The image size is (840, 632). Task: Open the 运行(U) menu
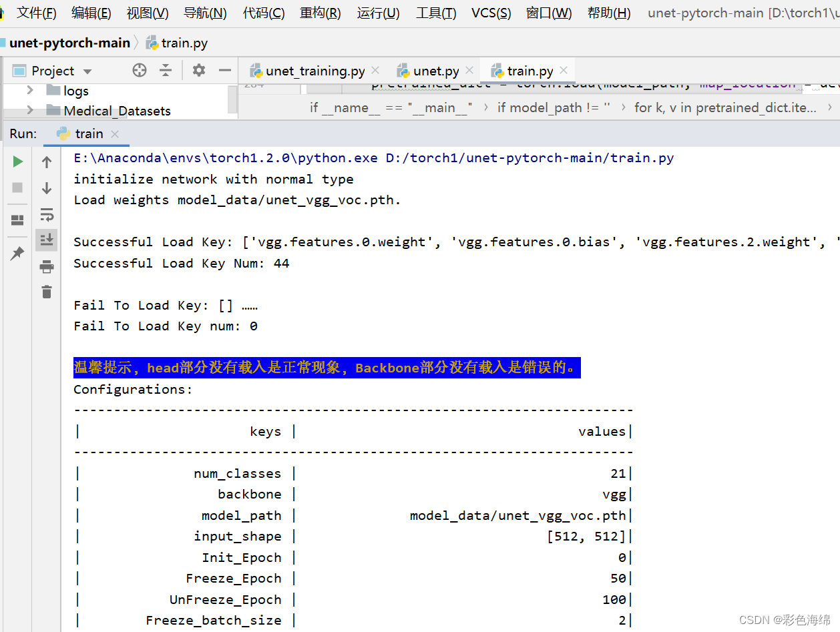coord(377,13)
